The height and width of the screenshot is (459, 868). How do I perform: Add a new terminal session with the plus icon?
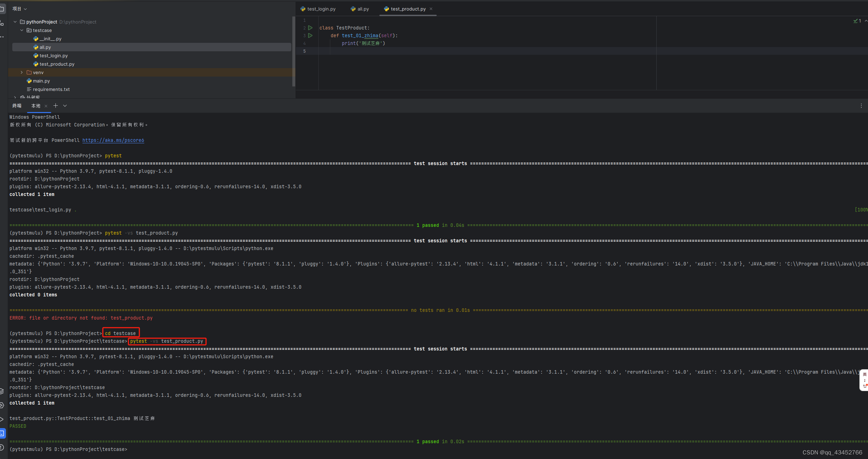pos(55,106)
